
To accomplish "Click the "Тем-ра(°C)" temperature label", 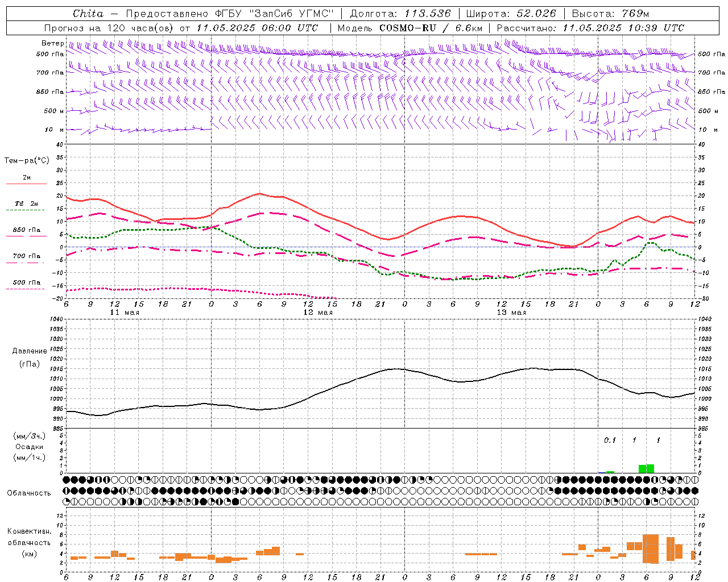I will click(x=27, y=161).
